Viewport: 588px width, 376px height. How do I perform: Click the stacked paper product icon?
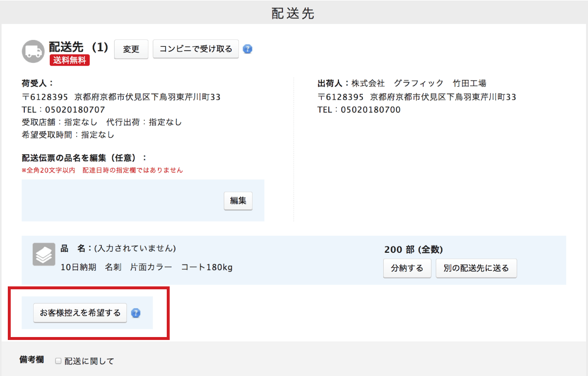click(x=44, y=254)
